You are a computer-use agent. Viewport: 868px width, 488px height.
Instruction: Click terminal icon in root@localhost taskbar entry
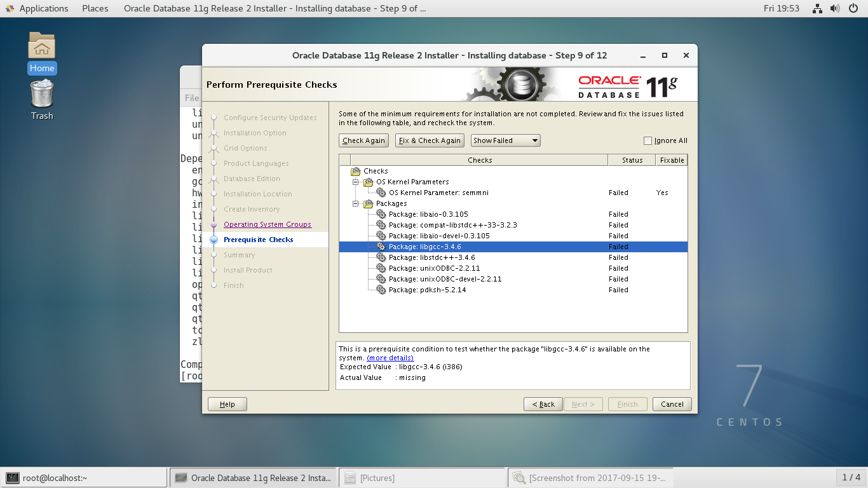(x=12, y=478)
